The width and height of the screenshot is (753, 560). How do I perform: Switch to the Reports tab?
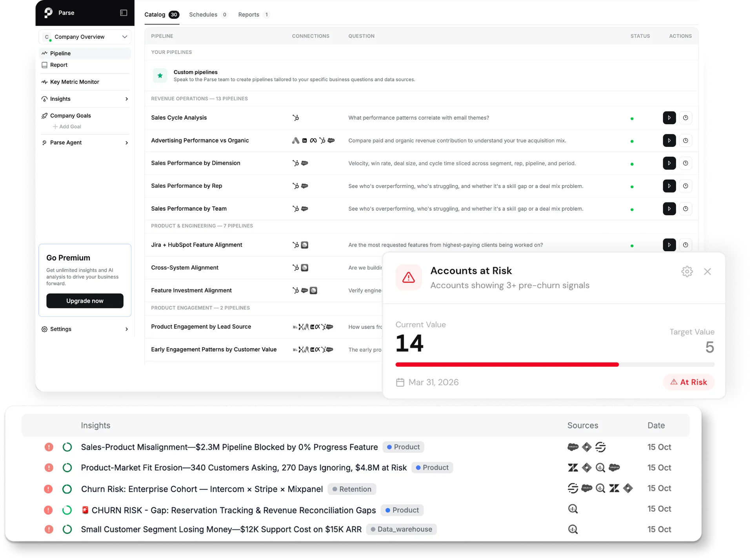click(x=249, y=14)
